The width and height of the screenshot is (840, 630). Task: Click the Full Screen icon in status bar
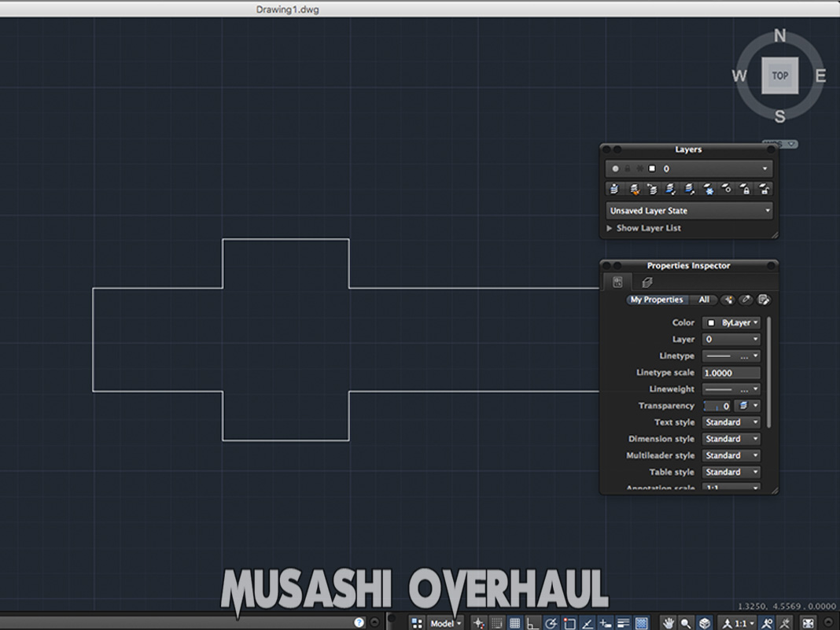[808, 623]
